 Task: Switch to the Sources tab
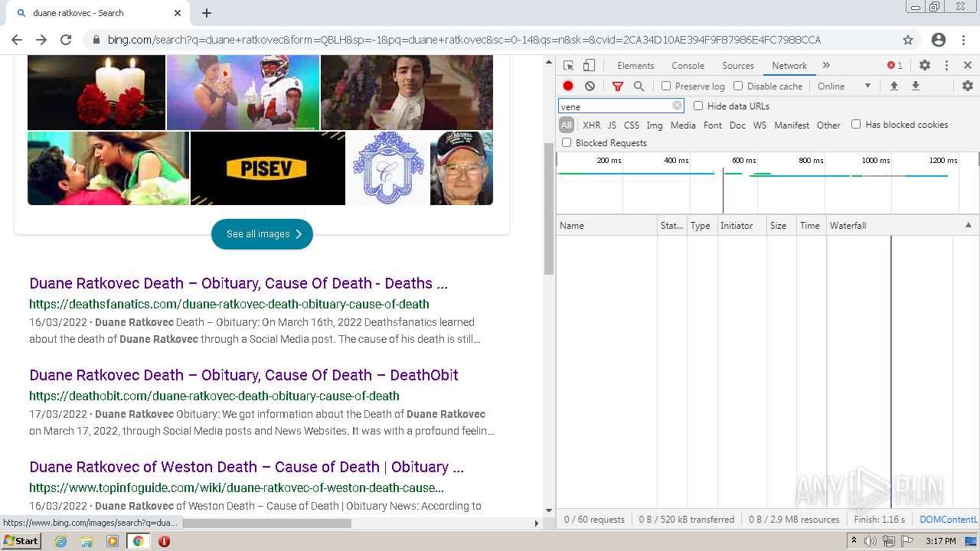pyautogui.click(x=738, y=66)
